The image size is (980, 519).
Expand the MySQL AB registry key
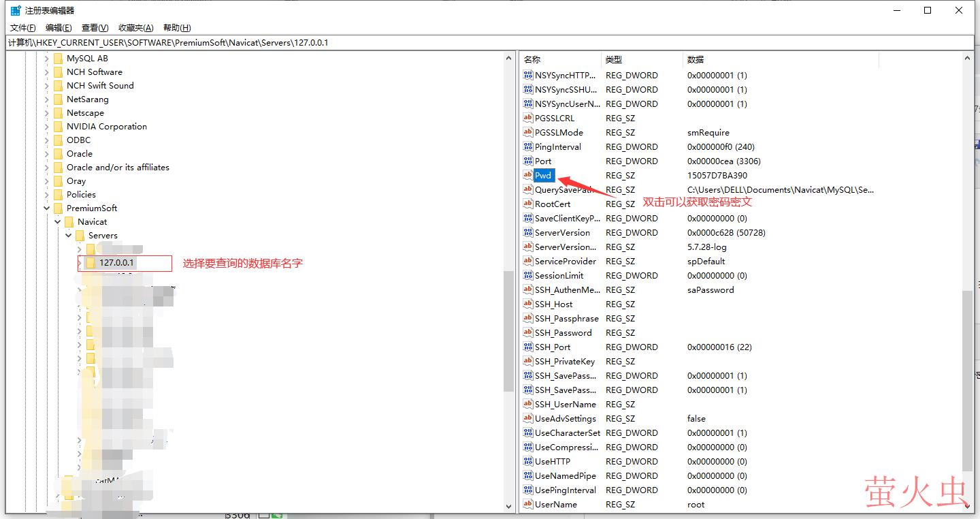click(47, 59)
